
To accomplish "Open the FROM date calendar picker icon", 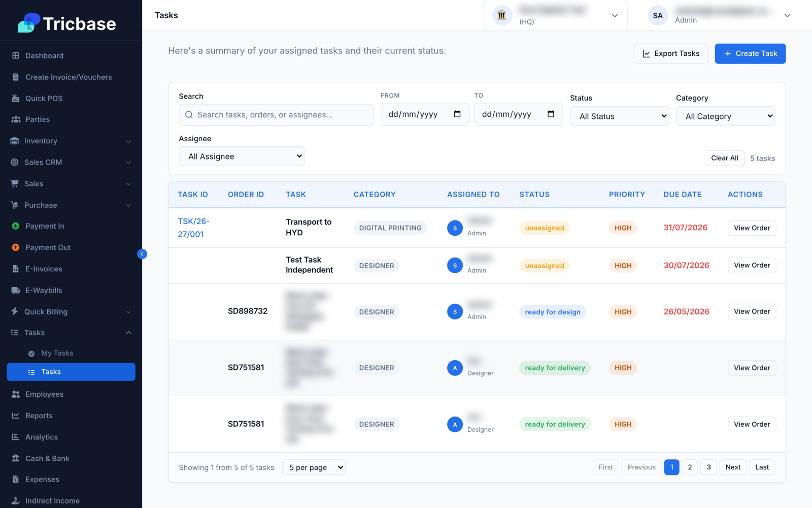I will click(x=457, y=114).
